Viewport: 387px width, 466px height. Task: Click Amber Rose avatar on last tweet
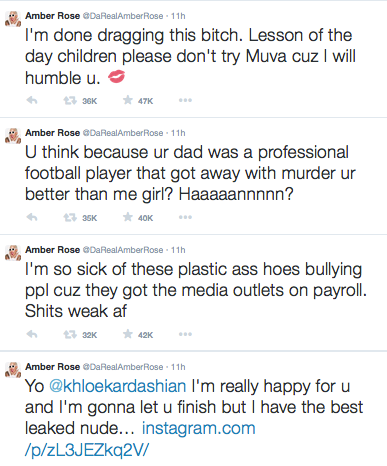click(13, 370)
